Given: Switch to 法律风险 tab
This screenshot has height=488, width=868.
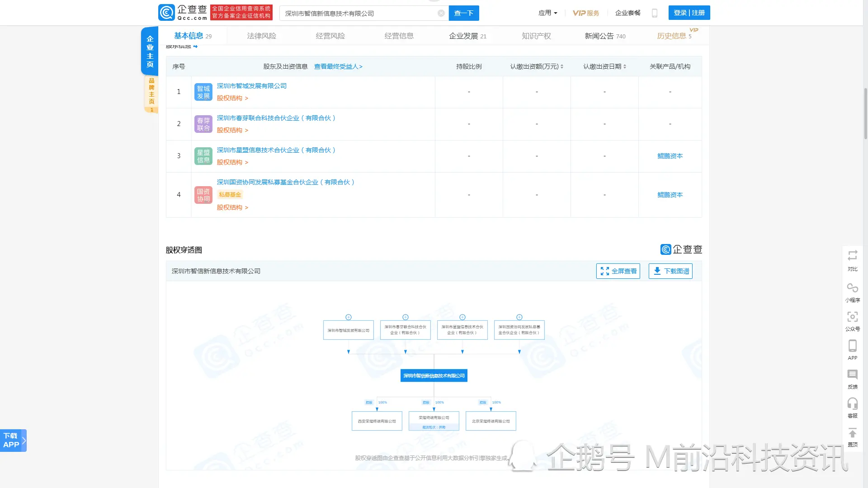Looking at the screenshot, I should [x=261, y=36].
